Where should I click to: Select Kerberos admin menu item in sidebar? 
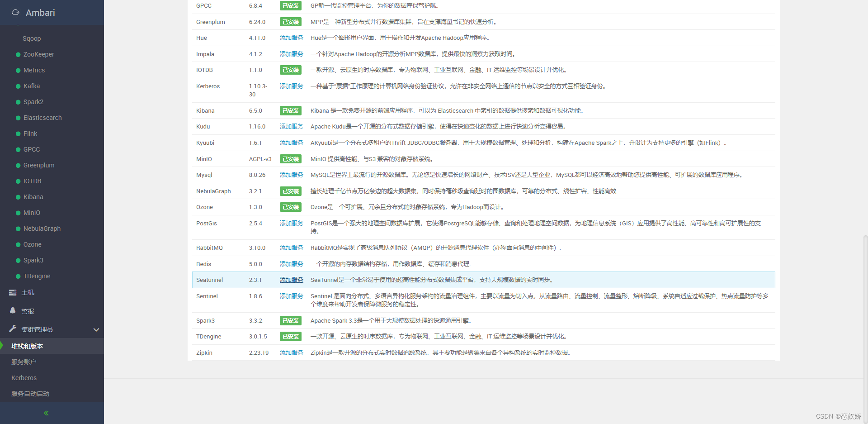[24, 378]
